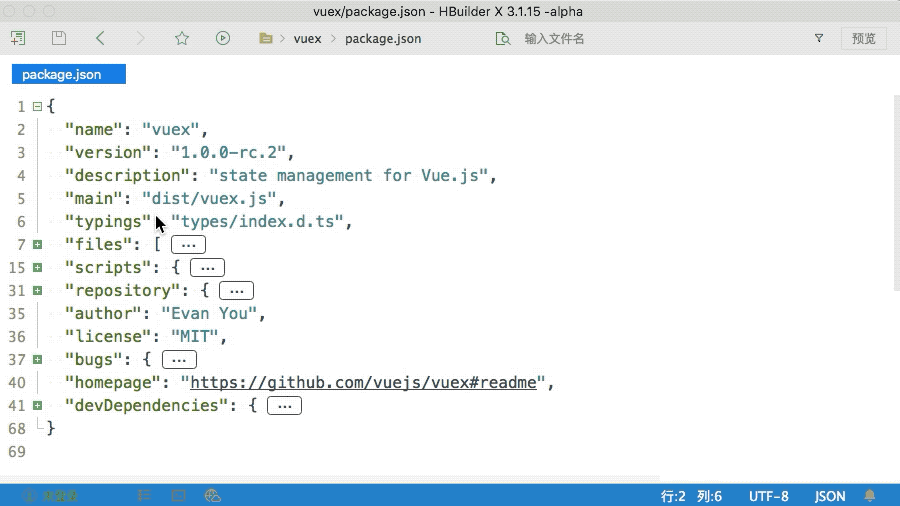900x506 pixels.
Task: Click the UTF-8 encoding selector
Action: coord(768,496)
